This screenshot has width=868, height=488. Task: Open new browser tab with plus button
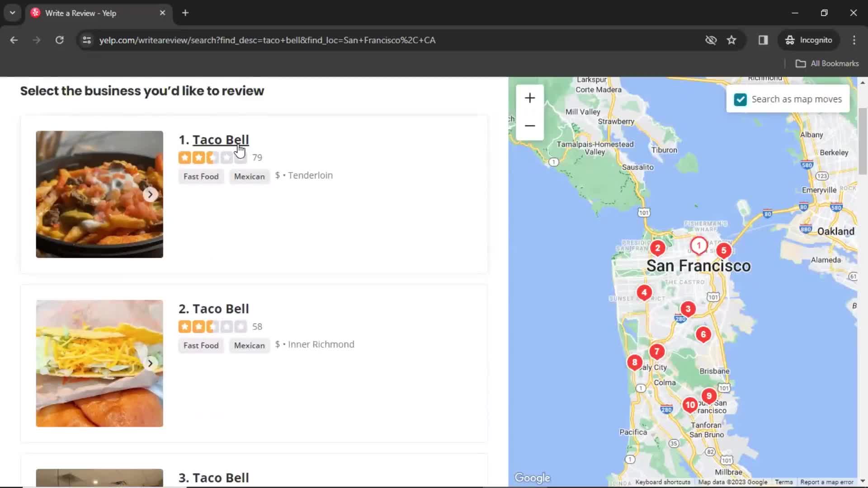point(185,13)
